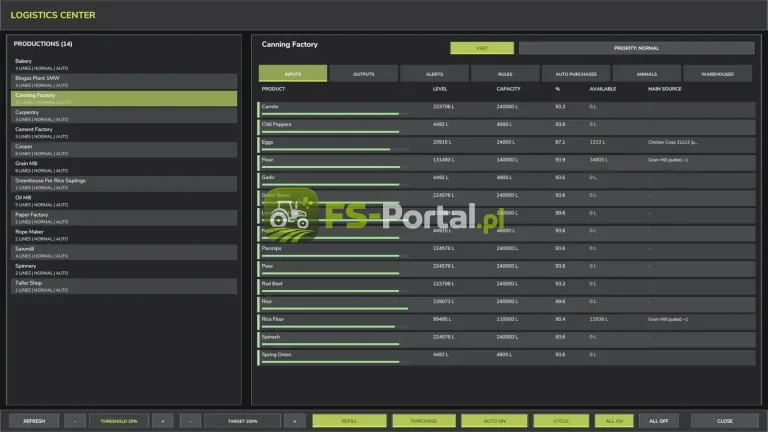This screenshot has width=768, height=432.
Task: Increase the threshold with its plus button
Action: click(x=163, y=421)
